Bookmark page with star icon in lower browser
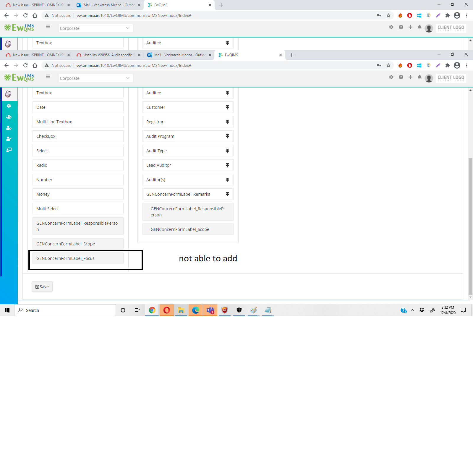Image resolution: width=473 pixels, height=476 pixels. pos(388,65)
